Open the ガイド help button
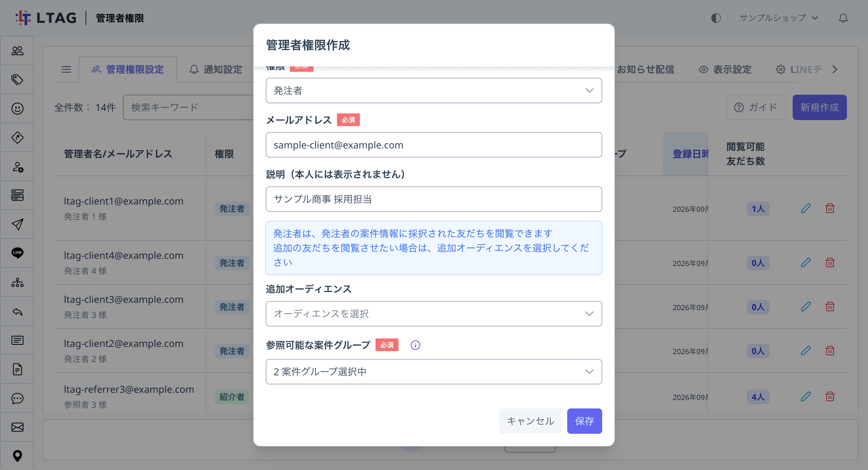Viewport: 868px width, 470px height. [x=756, y=107]
